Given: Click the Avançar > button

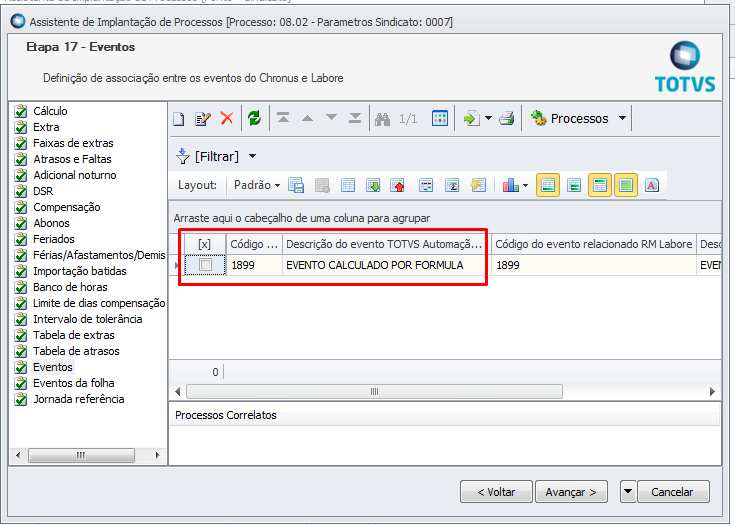Looking at the screenshot, I should (571, 492).
